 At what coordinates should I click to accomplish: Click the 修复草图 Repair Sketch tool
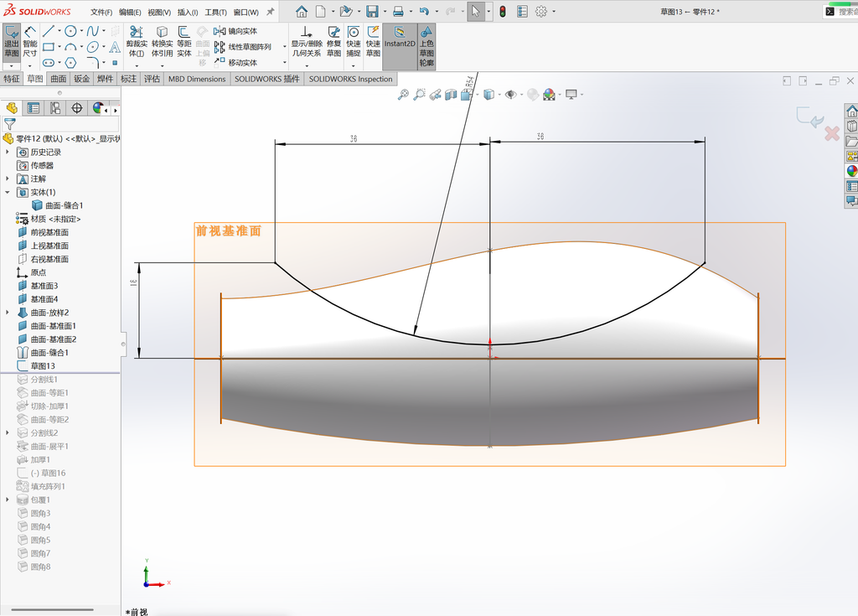pyautogui.click(x=333, y=42)
